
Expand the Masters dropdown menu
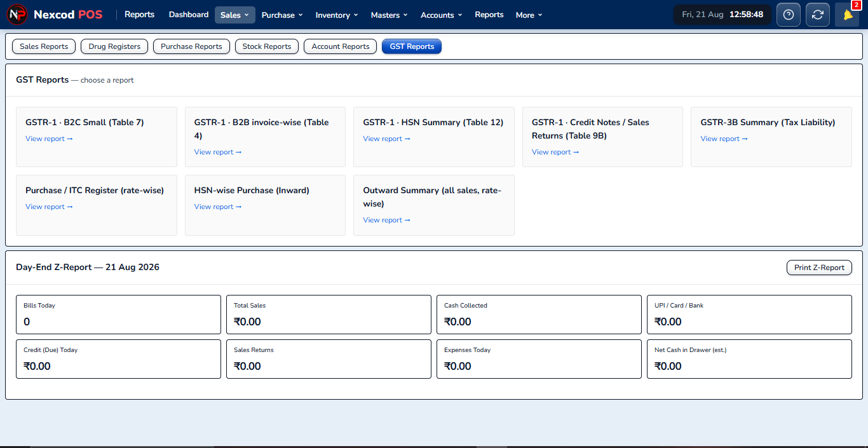click(x=390, y=15)
